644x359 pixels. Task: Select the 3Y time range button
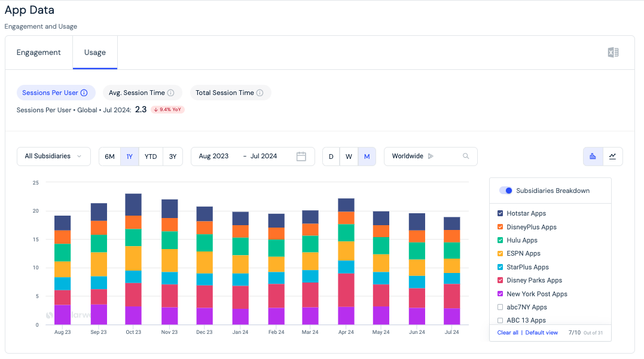click(x=173, y=157)
